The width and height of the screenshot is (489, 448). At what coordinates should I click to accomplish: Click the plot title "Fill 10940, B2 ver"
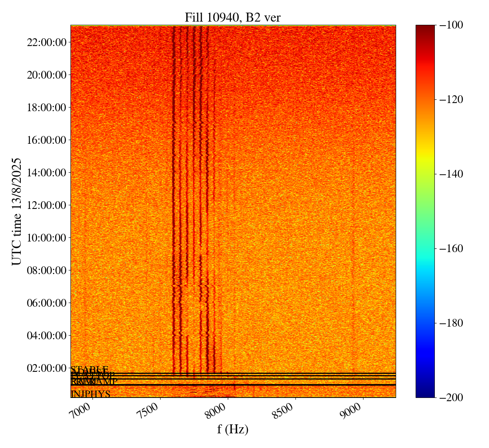[233, 18]
